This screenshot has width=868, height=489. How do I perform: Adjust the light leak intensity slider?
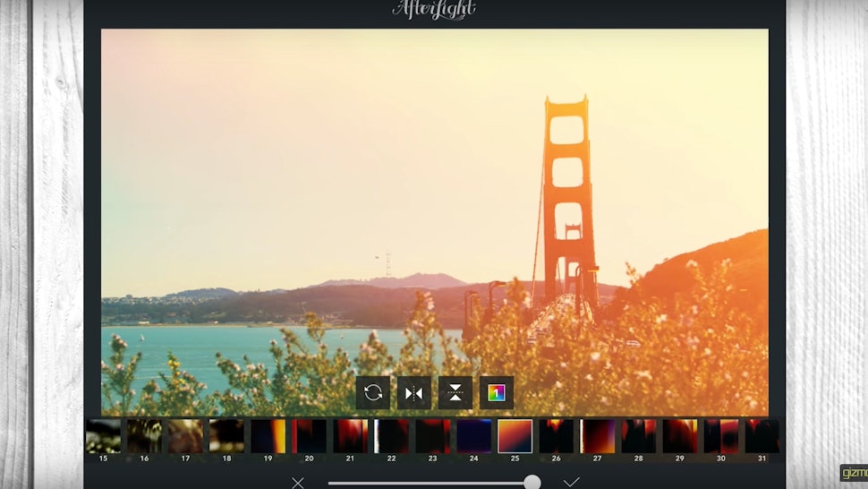[x=434, y=483]
